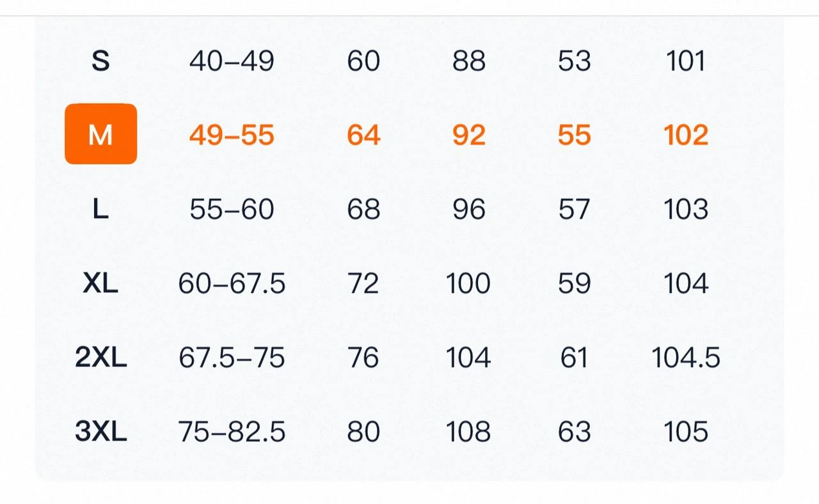The image size is (819, 504).
Task: Select the 55–60 range cell
Action: tap(232, 209)
